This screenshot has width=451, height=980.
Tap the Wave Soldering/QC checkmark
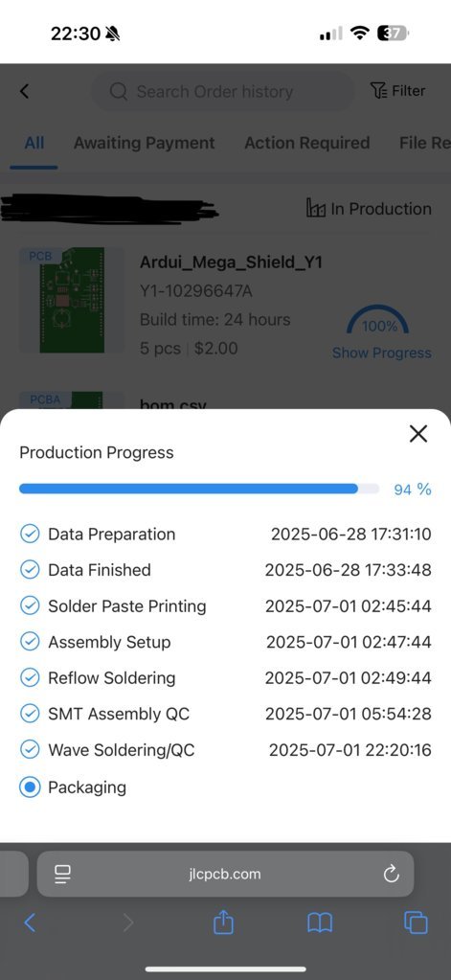click(x=30, y=750)
